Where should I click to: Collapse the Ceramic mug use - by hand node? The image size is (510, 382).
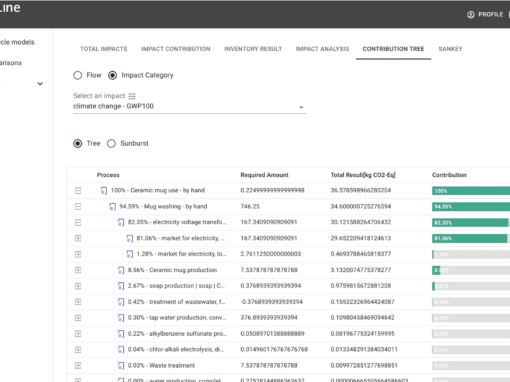click(78, 191)
